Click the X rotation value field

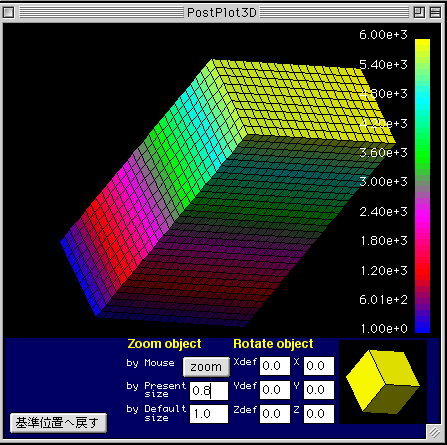(x=319, y=366)
